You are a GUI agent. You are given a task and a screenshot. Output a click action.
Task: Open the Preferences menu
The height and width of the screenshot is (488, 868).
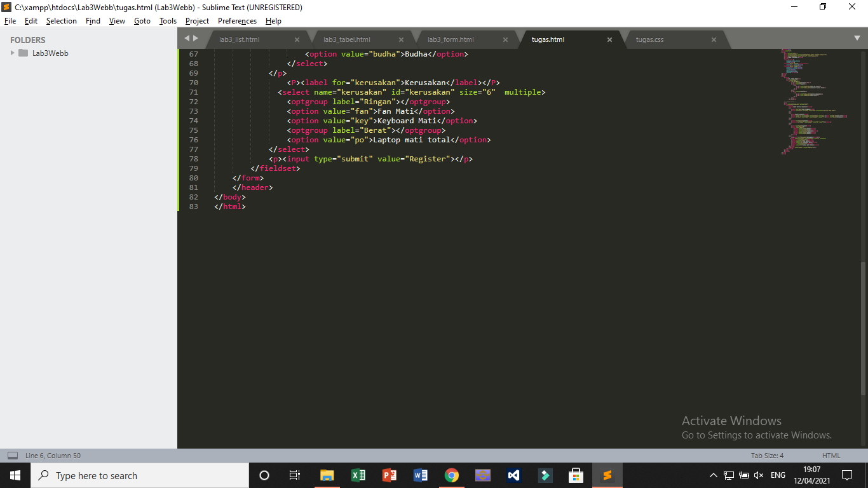[236, 21]
